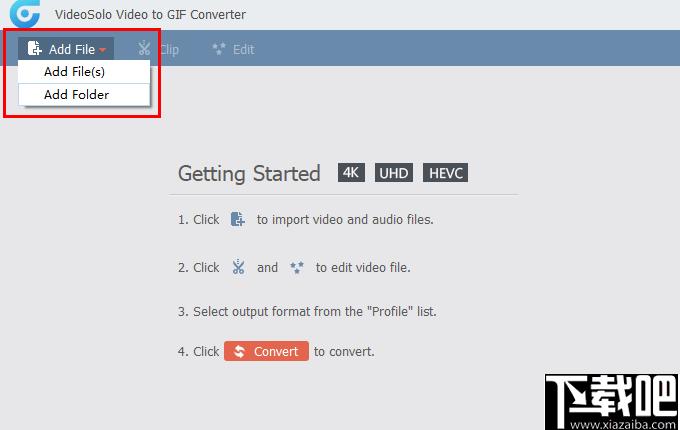Click the UHD badge

(394, 173)
